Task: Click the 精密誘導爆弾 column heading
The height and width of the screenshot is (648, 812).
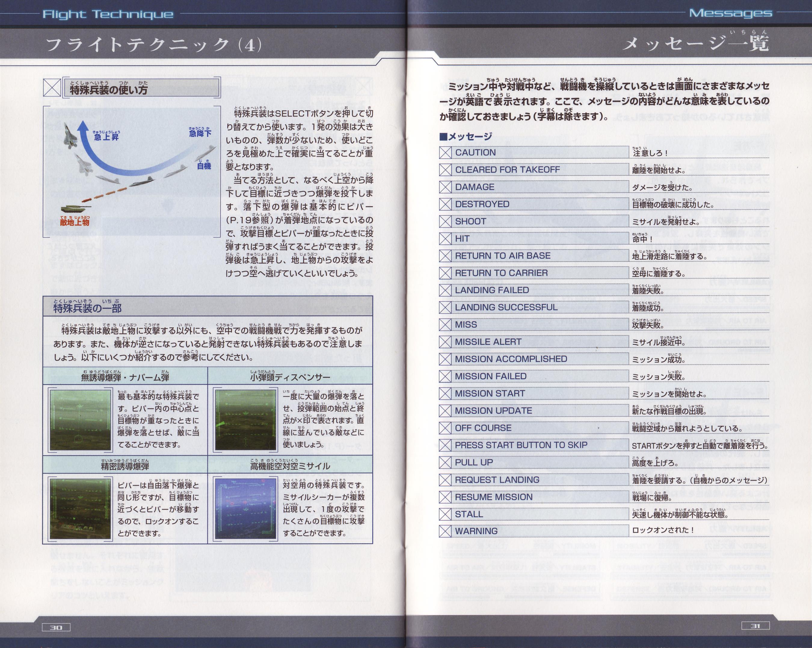Action: (125, 466)
